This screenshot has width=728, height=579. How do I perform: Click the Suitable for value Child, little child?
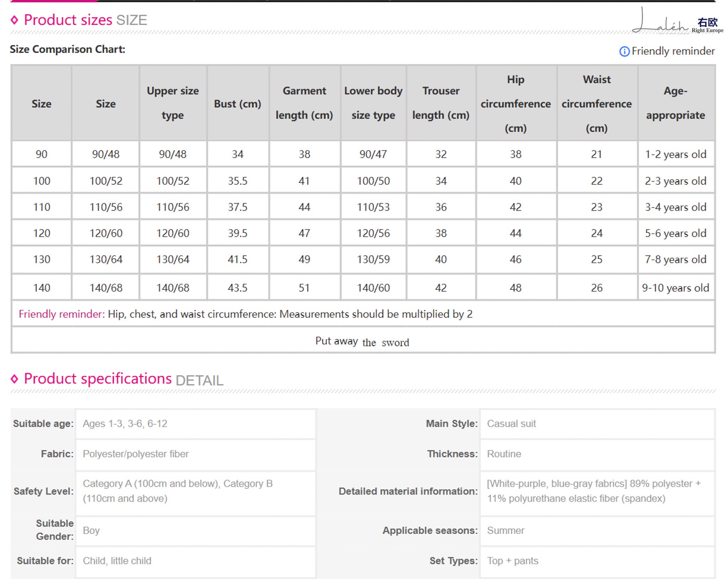pyautogui.click(x=117, y=561)
